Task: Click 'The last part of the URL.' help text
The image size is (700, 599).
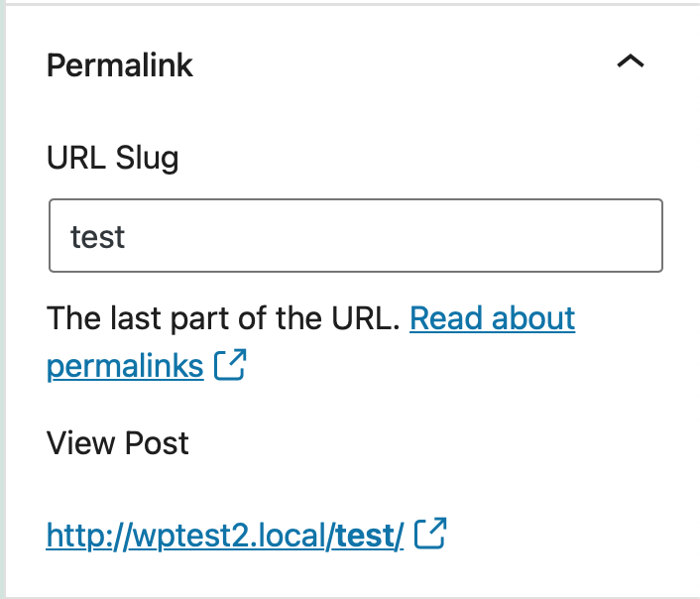Action: (223, 318)
